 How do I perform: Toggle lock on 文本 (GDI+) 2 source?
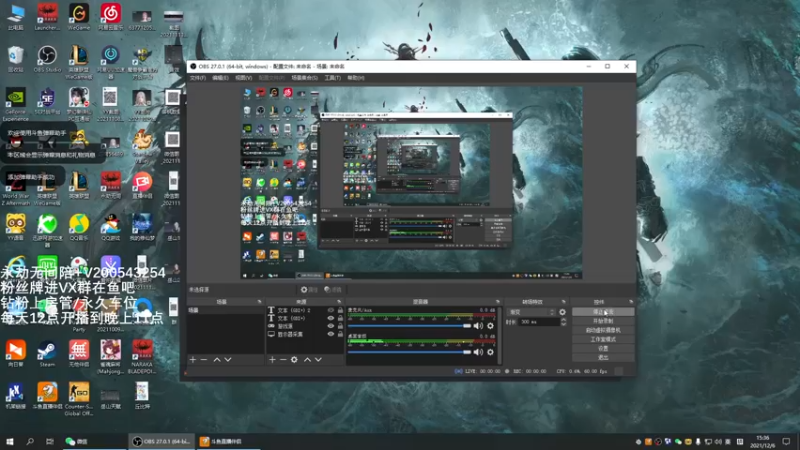340,310
